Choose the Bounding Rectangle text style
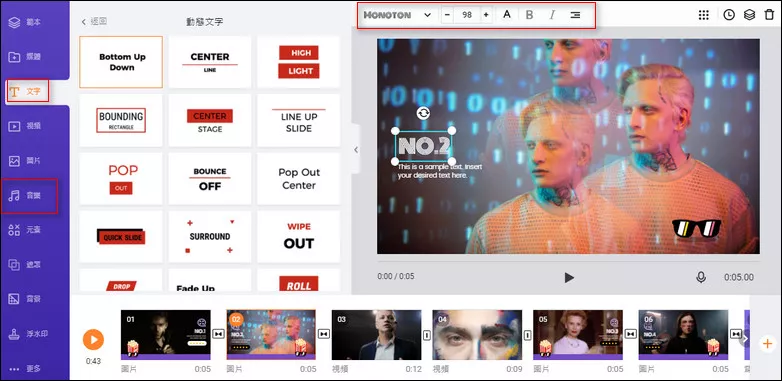 [x=121, y=120]
